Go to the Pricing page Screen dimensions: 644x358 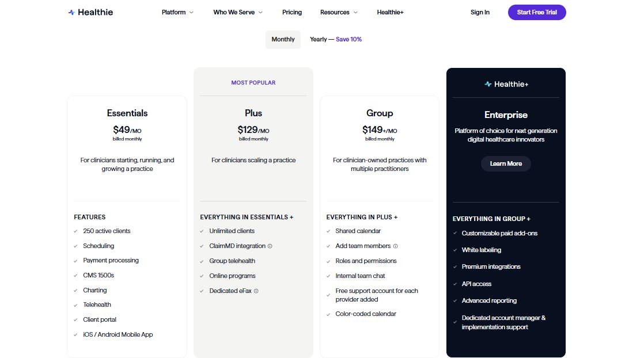[292, 12]
